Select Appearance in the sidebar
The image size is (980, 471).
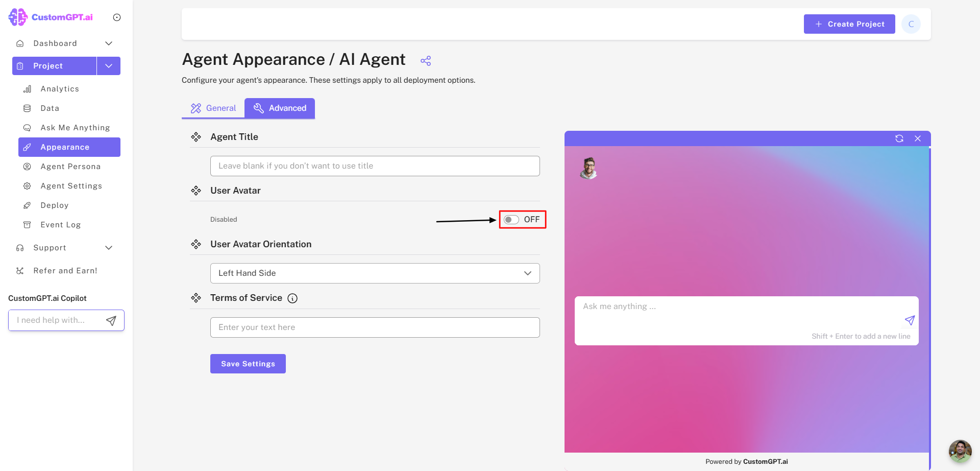click(x=69, y=147)
